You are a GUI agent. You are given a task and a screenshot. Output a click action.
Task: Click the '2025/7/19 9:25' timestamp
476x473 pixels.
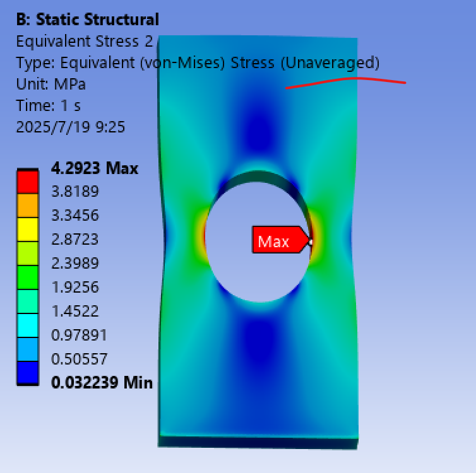tap(71, 127)
